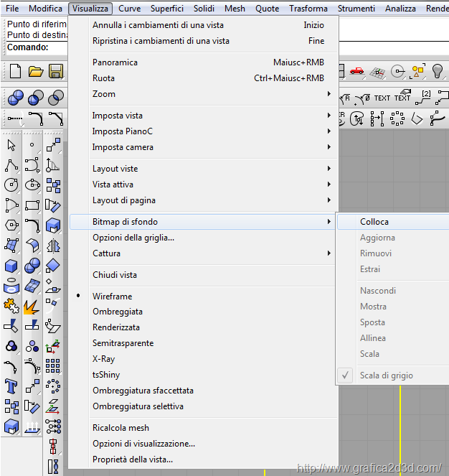
Task: Open the Curve menu
Action: tap(129, 9)
